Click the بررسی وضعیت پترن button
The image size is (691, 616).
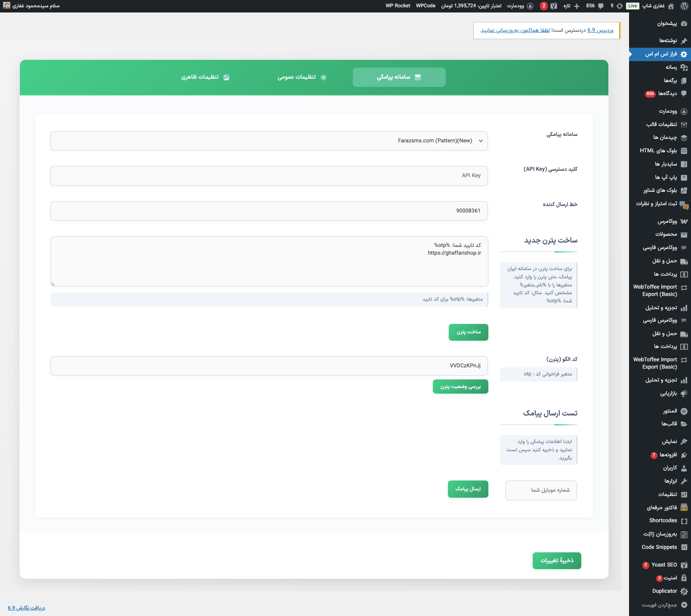click(460, 387)
